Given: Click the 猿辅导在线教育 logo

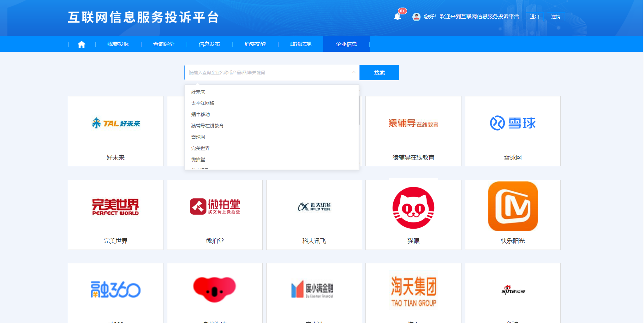Looking at the screenshot, I should (x=413, y=123).
